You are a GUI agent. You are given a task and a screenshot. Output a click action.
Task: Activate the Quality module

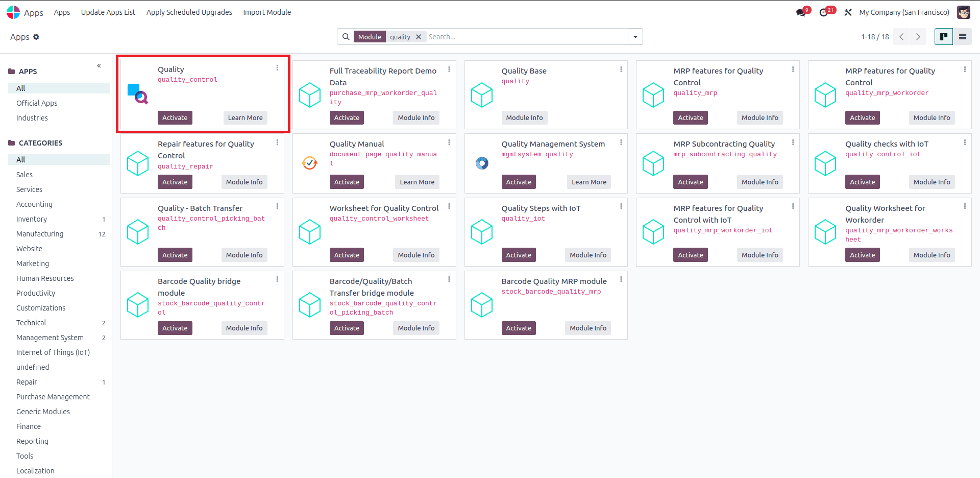point(175,117)
